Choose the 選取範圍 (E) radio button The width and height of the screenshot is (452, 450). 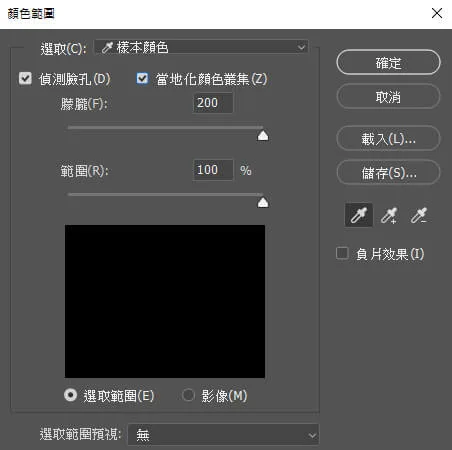(x=70, y=395)
